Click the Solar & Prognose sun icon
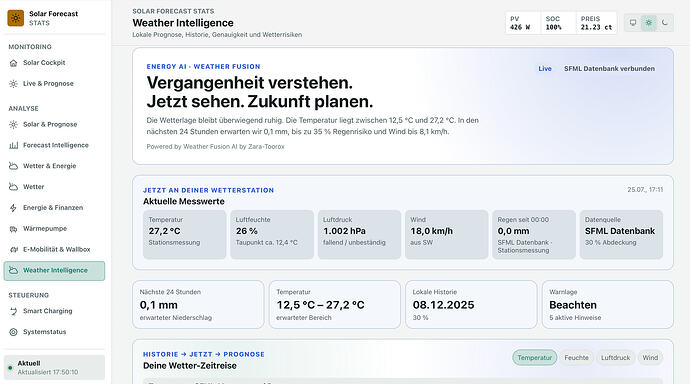The height and width of the screenshot is (384, 690). (14, 124)
